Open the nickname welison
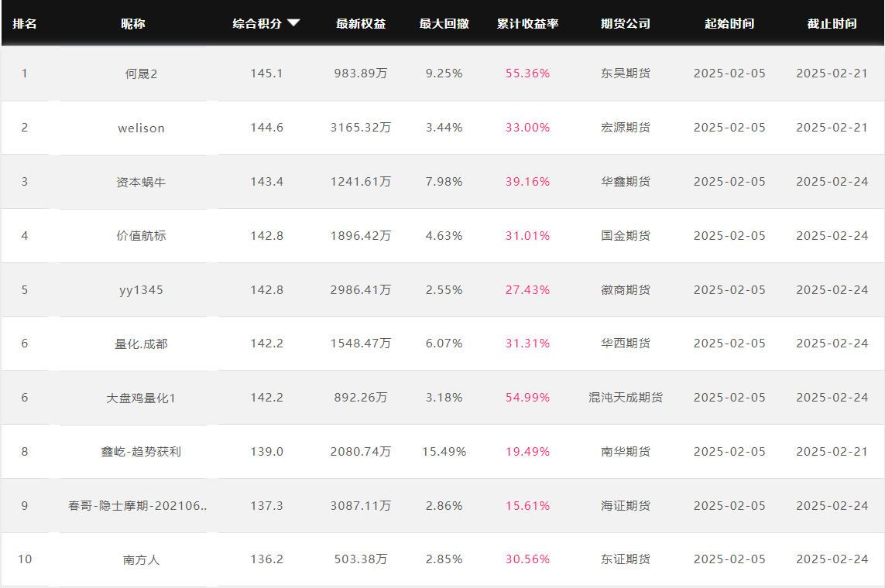 (x=141, y=128)
